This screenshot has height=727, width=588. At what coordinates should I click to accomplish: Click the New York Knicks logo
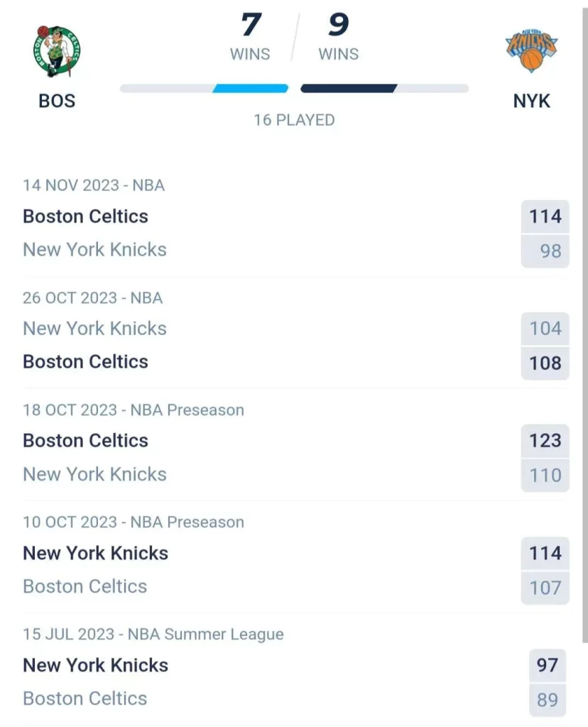531,50
